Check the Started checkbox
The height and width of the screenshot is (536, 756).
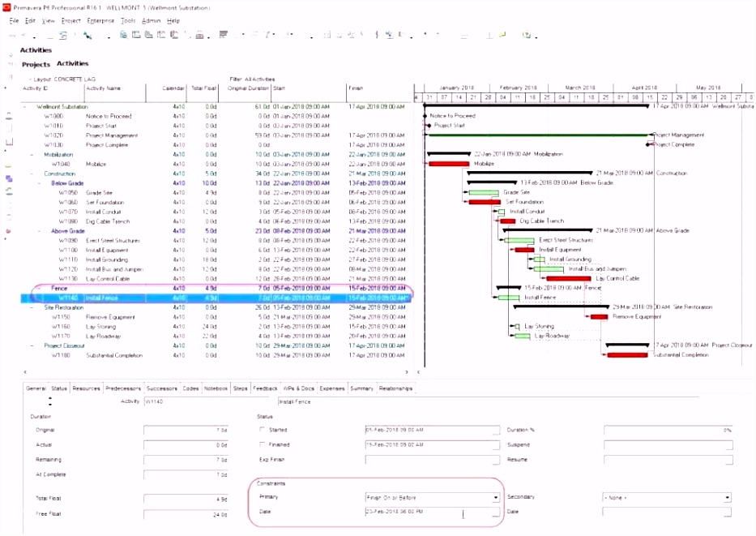[263, 429]
